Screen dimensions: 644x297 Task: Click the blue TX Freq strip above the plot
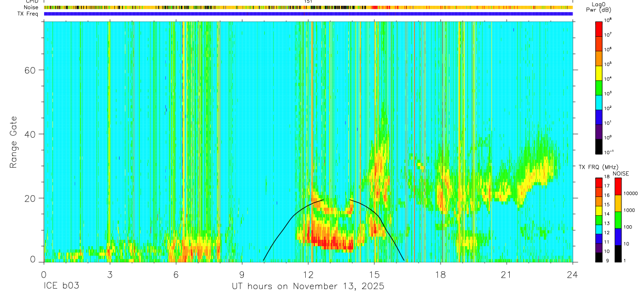pos(308,14)
